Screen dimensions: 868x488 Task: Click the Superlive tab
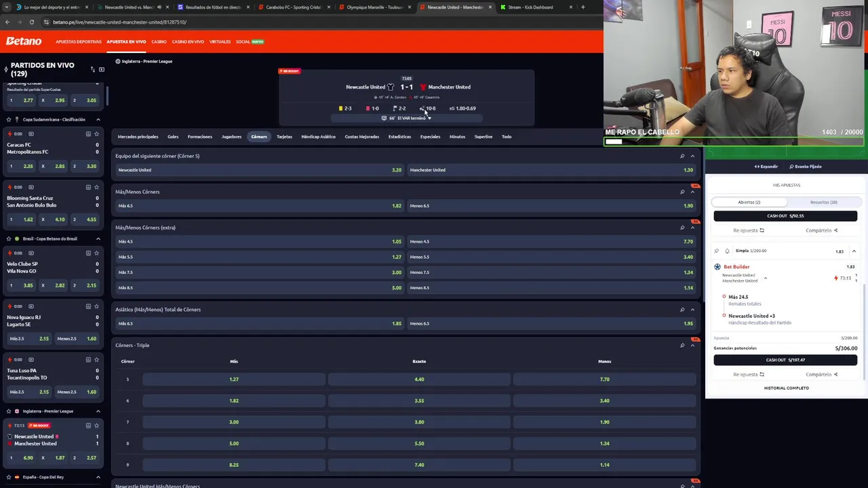483,137
